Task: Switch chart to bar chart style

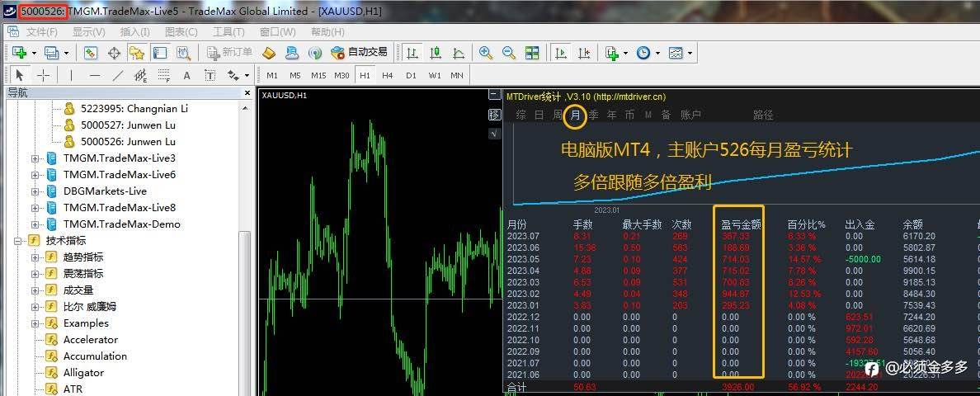Action: click(412, 53)
